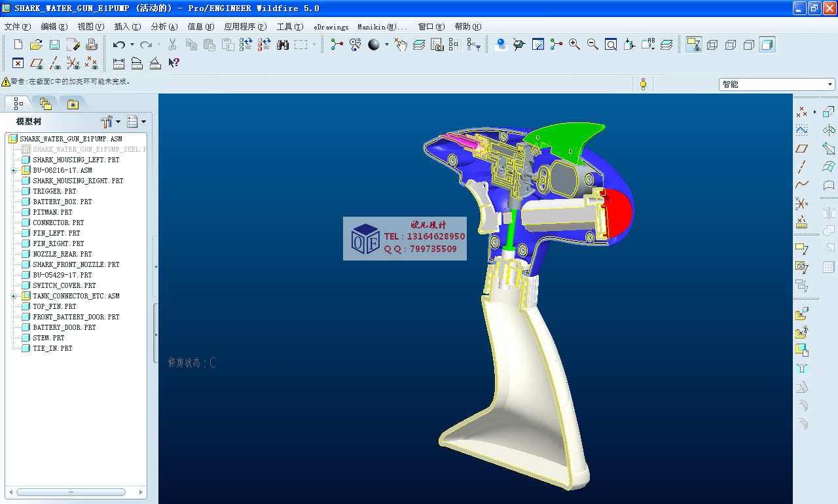Switch to No Hidden display mode
Image resolution: width=838 pixels, height=504 pixels.
tap(749, 45)
